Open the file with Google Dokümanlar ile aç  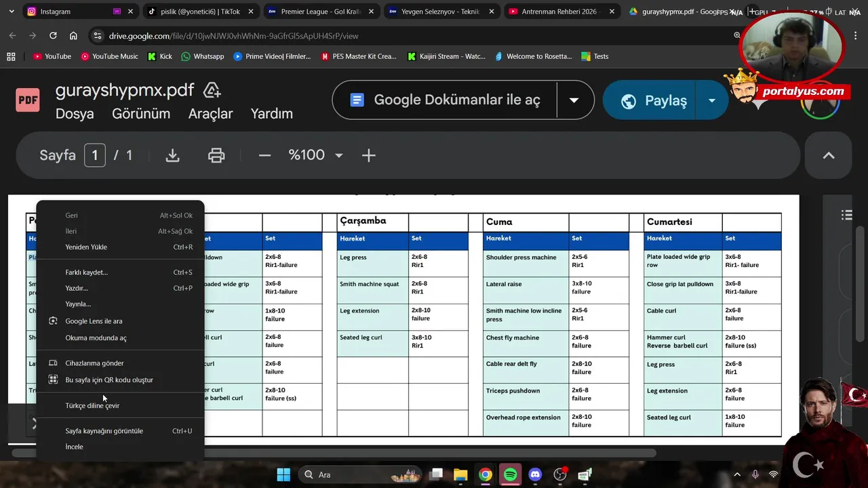(x=445, y=100)
